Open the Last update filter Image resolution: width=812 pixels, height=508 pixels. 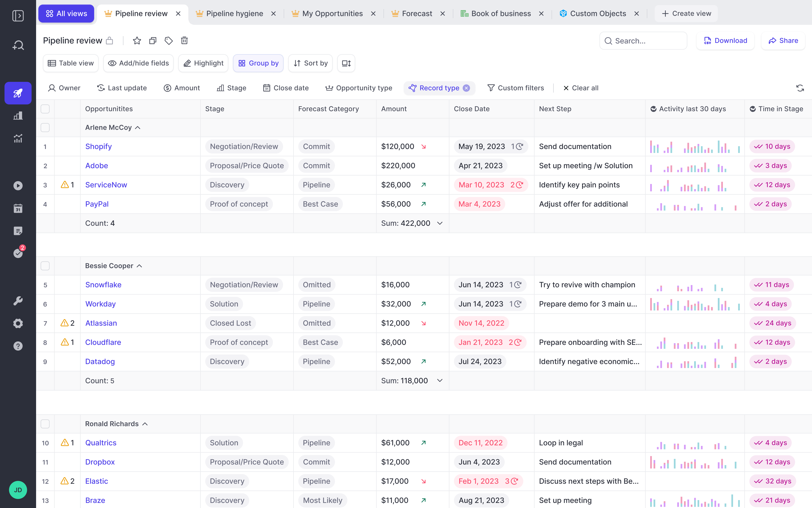[x=122, y=88]
